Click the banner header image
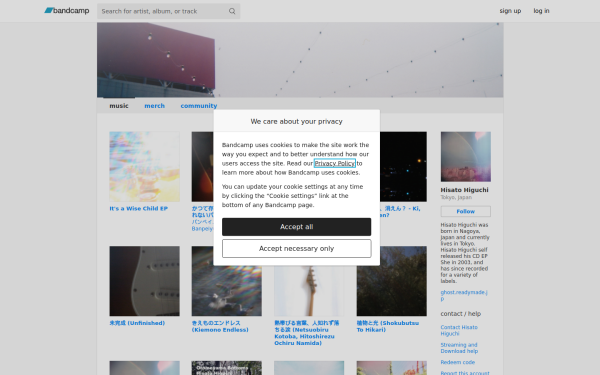Screen dimensions: 600x375 (300, 60)
